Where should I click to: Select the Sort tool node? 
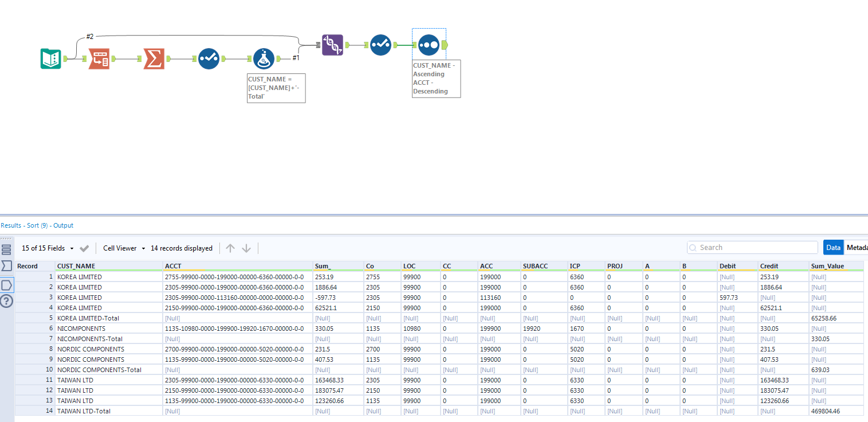click(x=429, y=45)
